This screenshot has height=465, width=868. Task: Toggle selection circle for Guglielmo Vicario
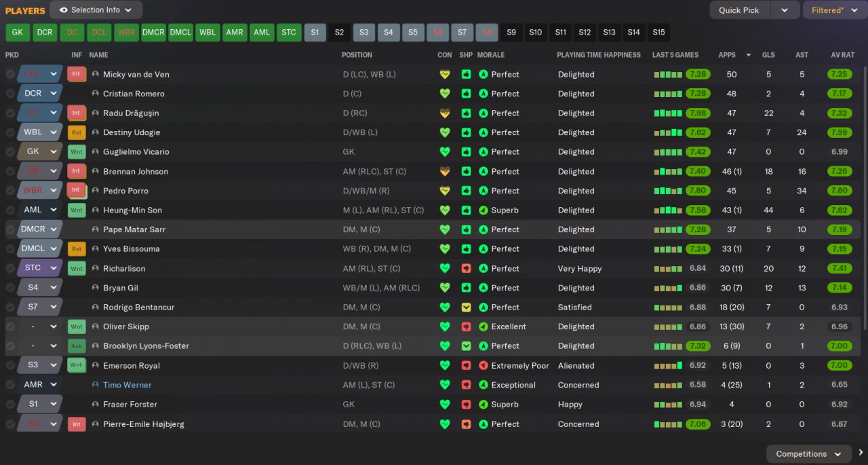pos(10,151)
